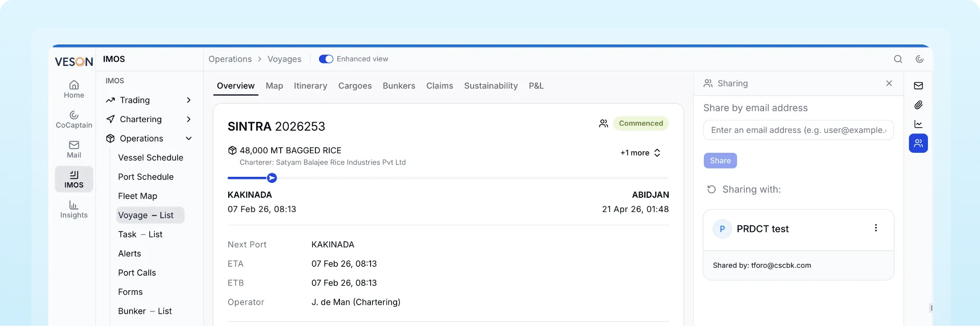Viewport: 980px width, 326px height.
Task: Toggle the Enhanced view switch
Action: tap(326, 59)
